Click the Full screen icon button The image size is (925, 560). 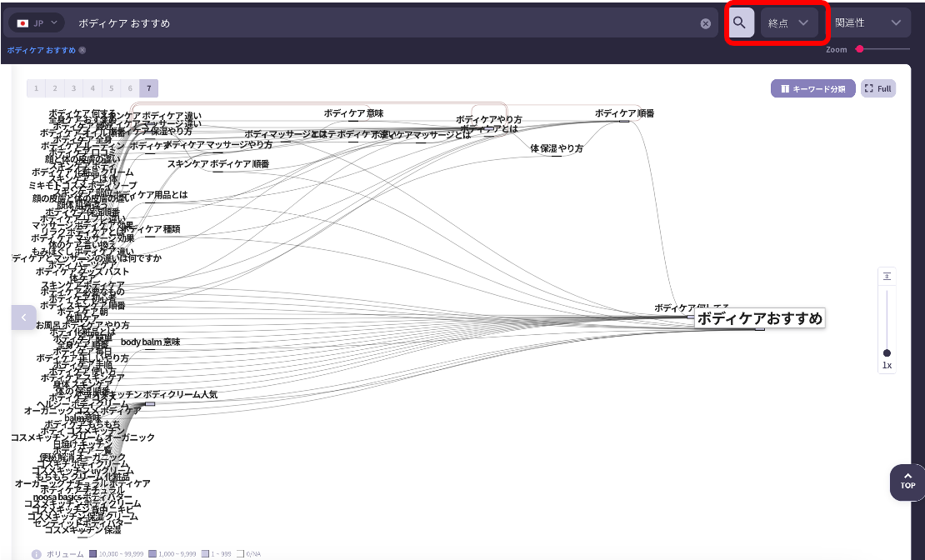877,88
